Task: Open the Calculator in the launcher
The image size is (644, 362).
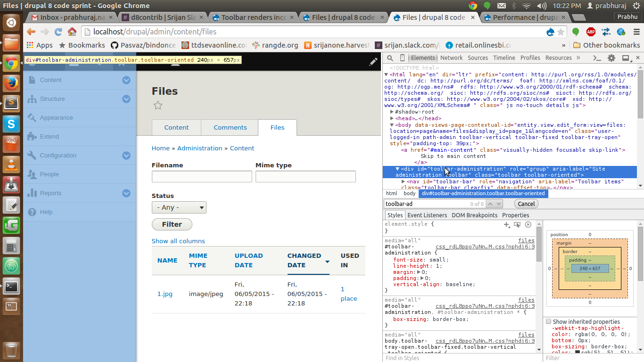Action: click(x=11, y=246)
